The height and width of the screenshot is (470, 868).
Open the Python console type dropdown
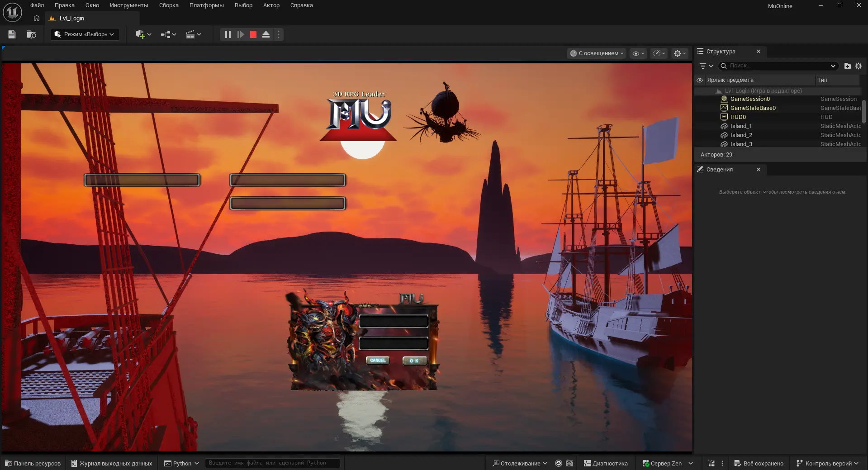pos(181,464)
